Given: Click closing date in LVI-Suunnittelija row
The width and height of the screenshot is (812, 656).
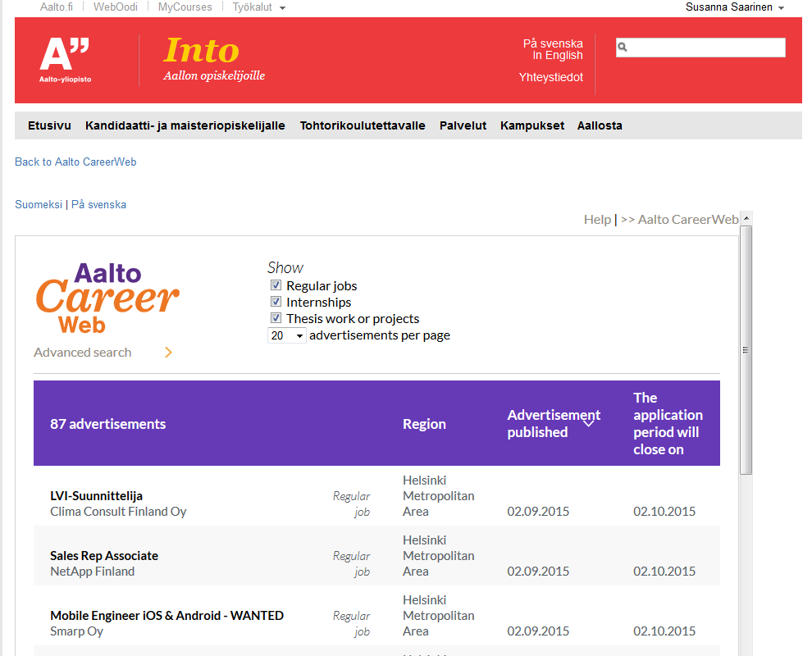Looking at the screenshot, I should tap(664, 512).
